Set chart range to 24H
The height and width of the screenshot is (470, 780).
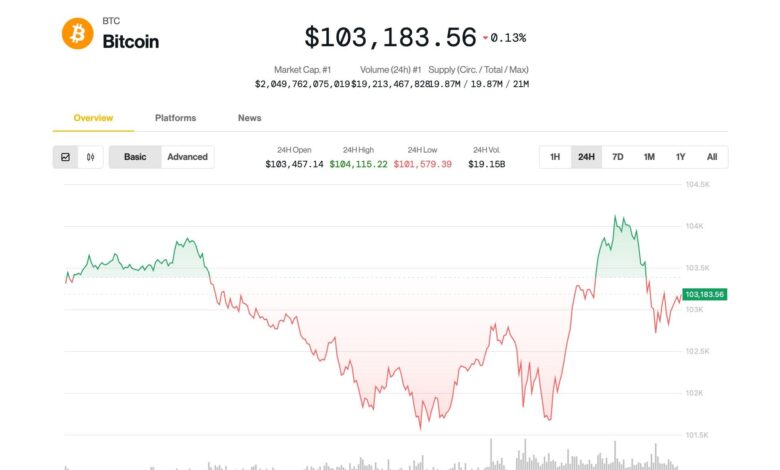pyautogui.click(x=586, y=157)
